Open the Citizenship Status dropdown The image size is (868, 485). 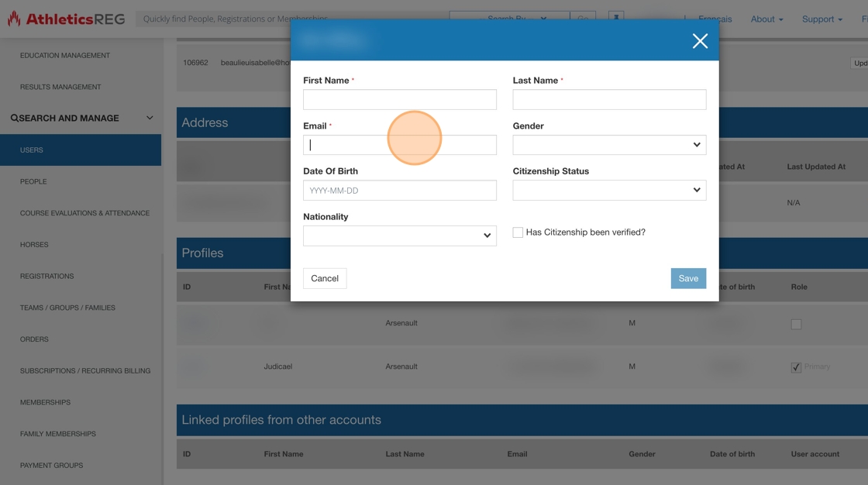(609, 190)
